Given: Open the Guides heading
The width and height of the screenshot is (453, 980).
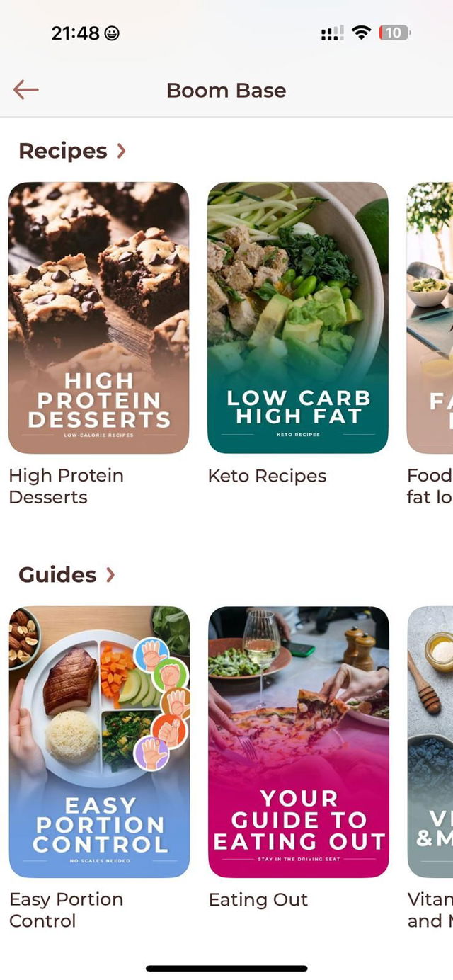Looking at the screenshot, I should coord(57,574).
